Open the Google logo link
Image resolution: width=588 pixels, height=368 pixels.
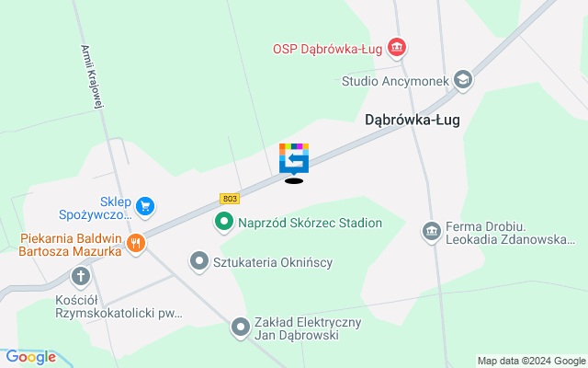tap(30, 357)
